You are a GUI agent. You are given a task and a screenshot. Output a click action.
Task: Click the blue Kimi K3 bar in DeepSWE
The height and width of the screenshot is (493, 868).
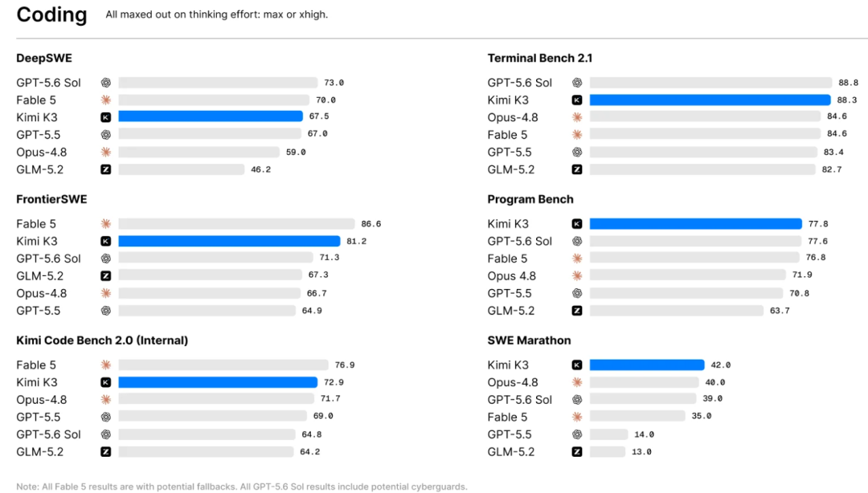coord(211,116)
